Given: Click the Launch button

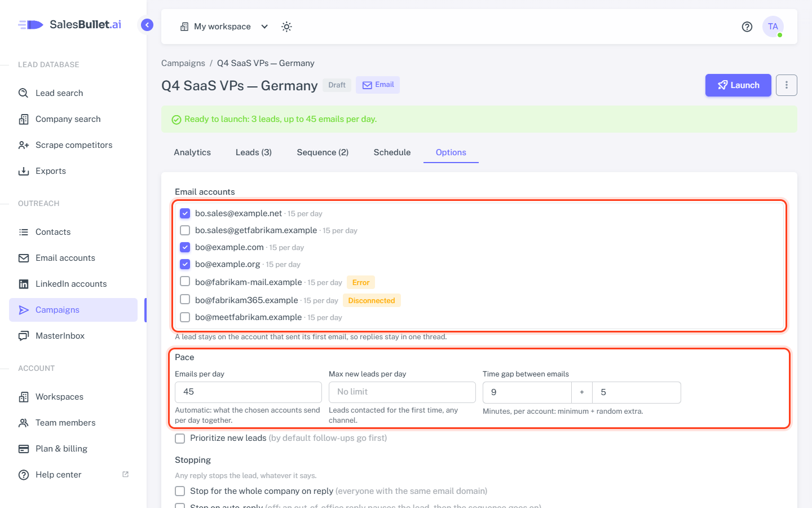Looking at the screenshot, I should [x=738, y=85].
